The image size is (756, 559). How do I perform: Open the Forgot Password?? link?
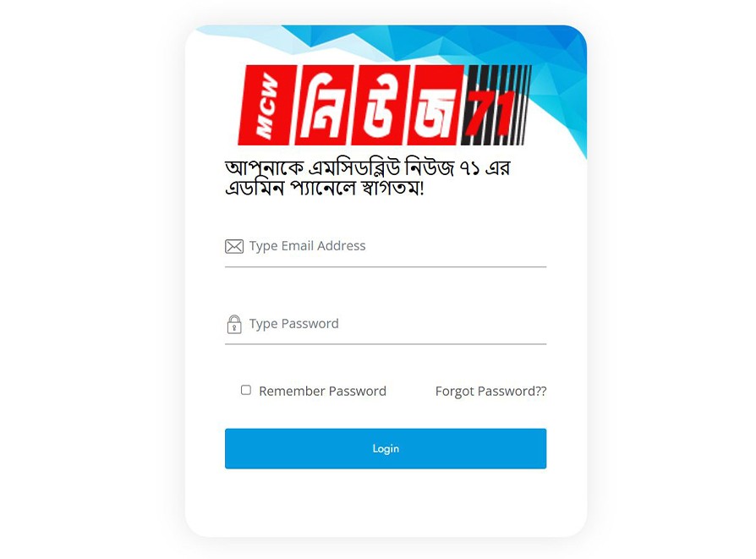[x=490, y=392]
